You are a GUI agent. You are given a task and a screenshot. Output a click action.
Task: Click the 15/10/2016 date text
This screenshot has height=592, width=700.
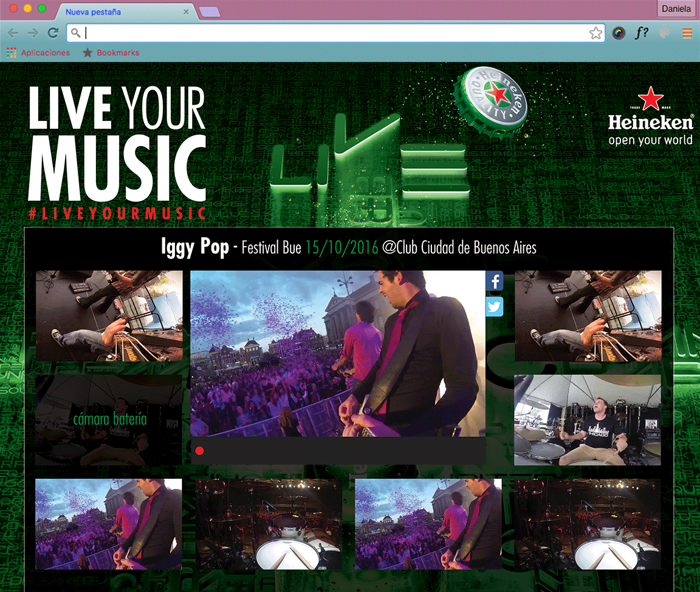pyautogui.click(x=342, y=247)
